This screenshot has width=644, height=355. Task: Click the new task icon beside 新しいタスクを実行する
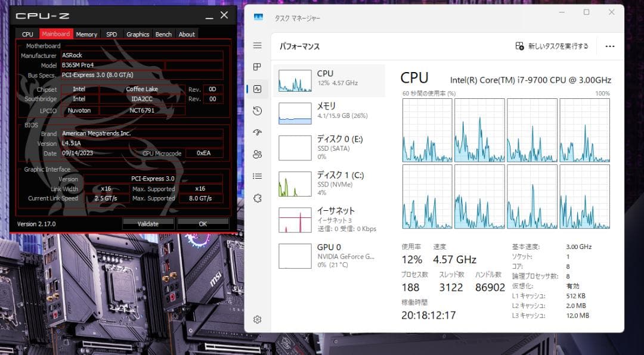519,46
